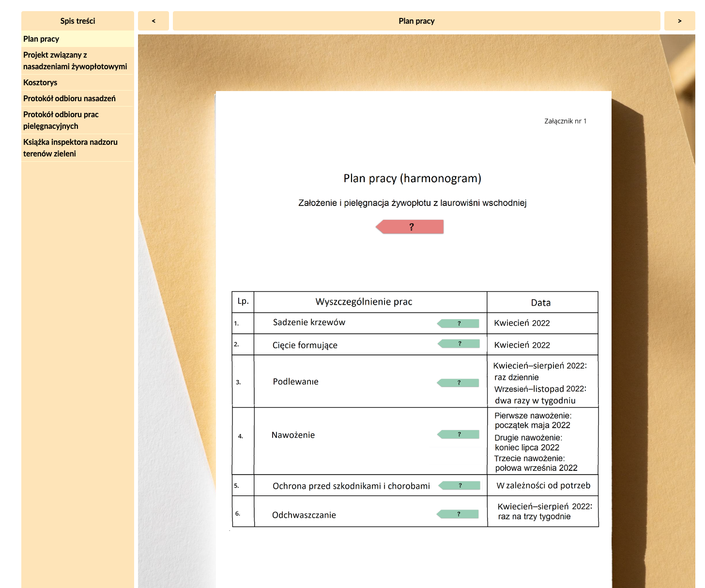
Task: Open Protokół odbioru nasadzeń
Action: pos(69,98)
